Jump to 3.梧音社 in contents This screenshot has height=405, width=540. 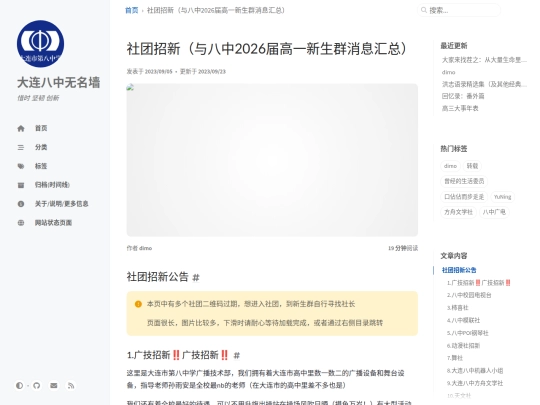coord(457,308)
